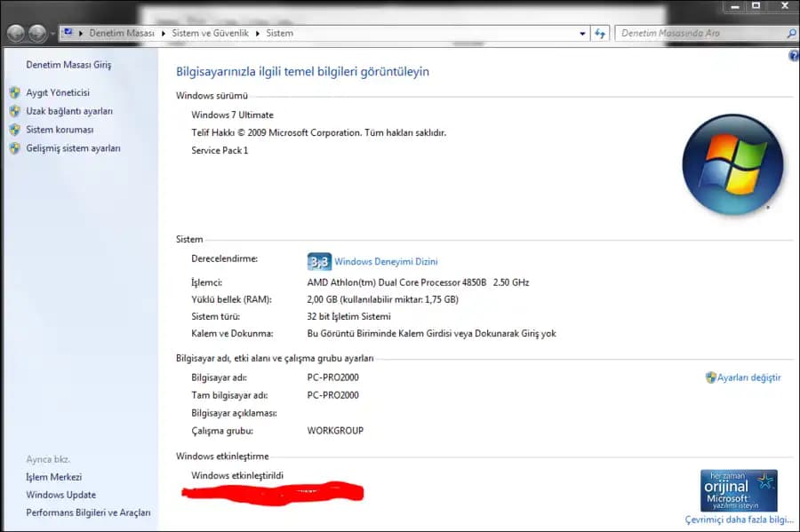Expand the address bar history dropdown arrow

pyautogui.click(x=582, y=34)
